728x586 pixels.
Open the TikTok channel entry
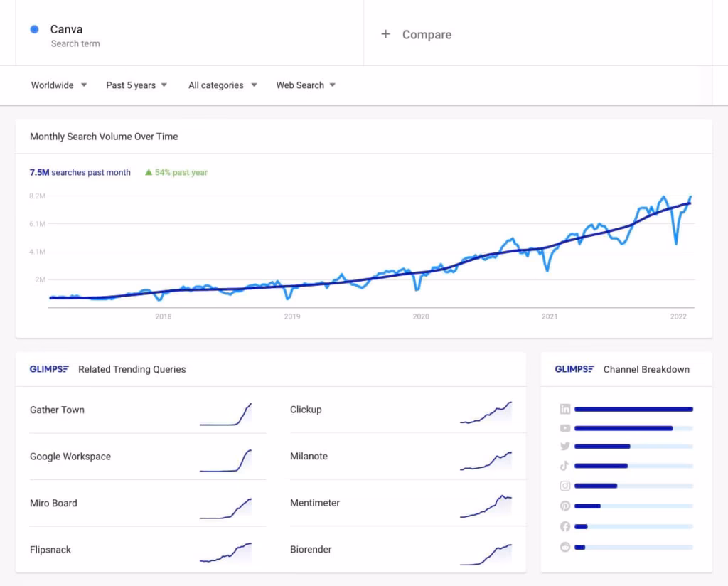(x=564, y=466)
